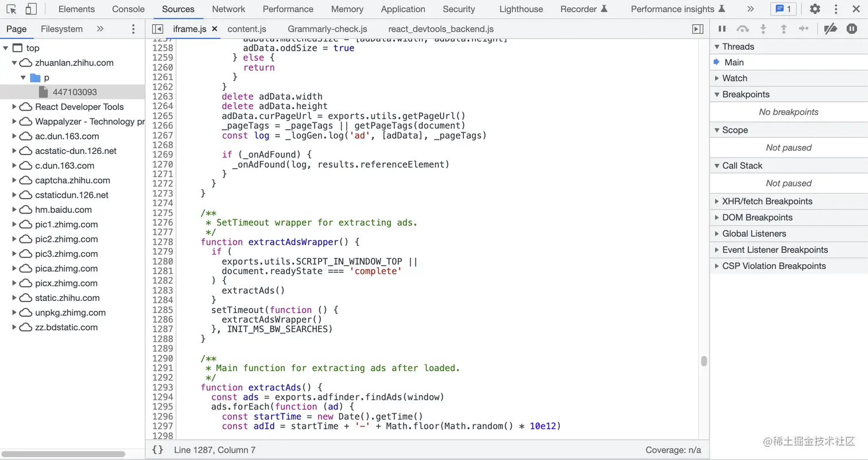Open the DevTools three-dot customize menu
The width and height of the screenshot is (868, 460).
836,9
